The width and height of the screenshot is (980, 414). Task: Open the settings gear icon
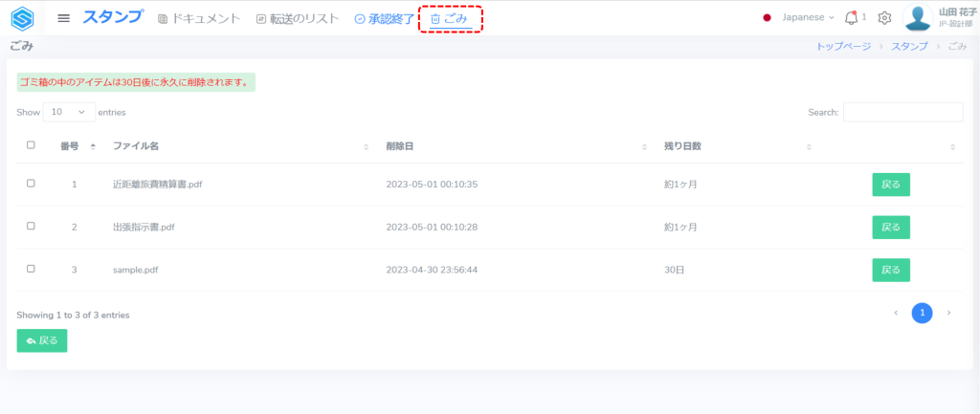coord(884,18)
